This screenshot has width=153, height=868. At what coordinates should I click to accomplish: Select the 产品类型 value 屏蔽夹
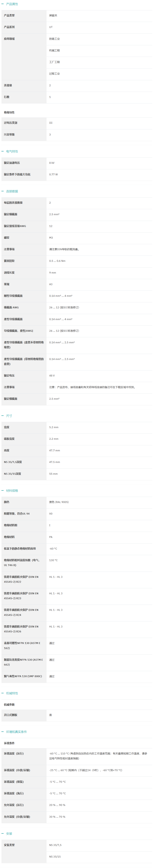(53, 16)
